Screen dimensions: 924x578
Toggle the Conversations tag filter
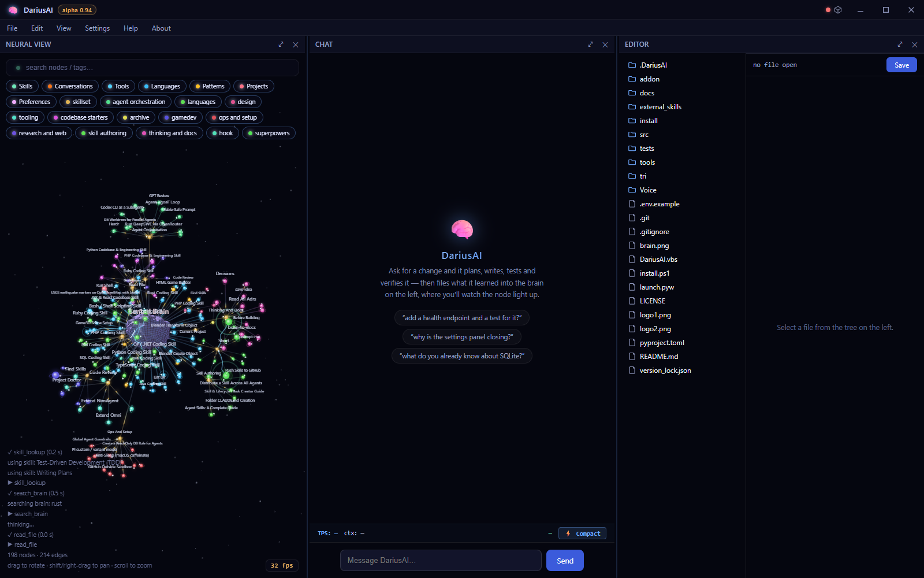click(70, 86)
